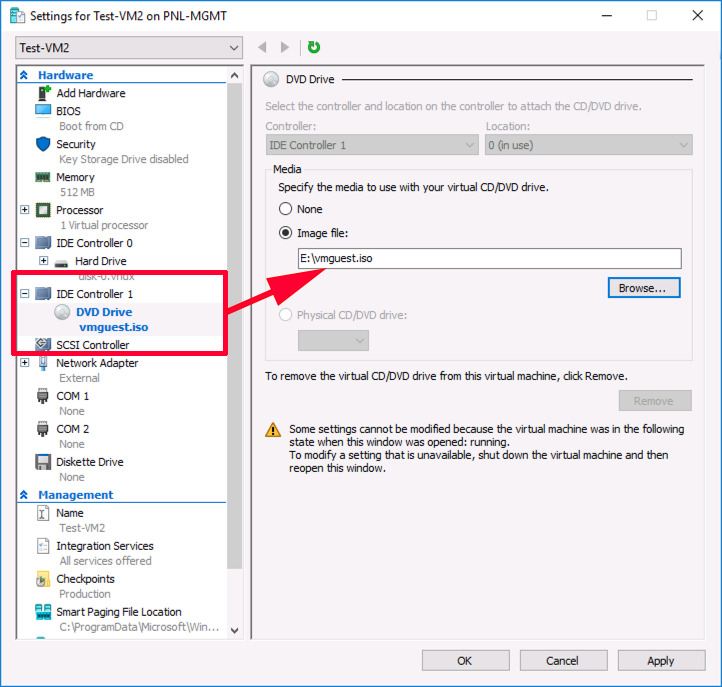Collapse the IDE Controller 0 node
The height and width of the screenshot is (687, 722).
point(25,243)
